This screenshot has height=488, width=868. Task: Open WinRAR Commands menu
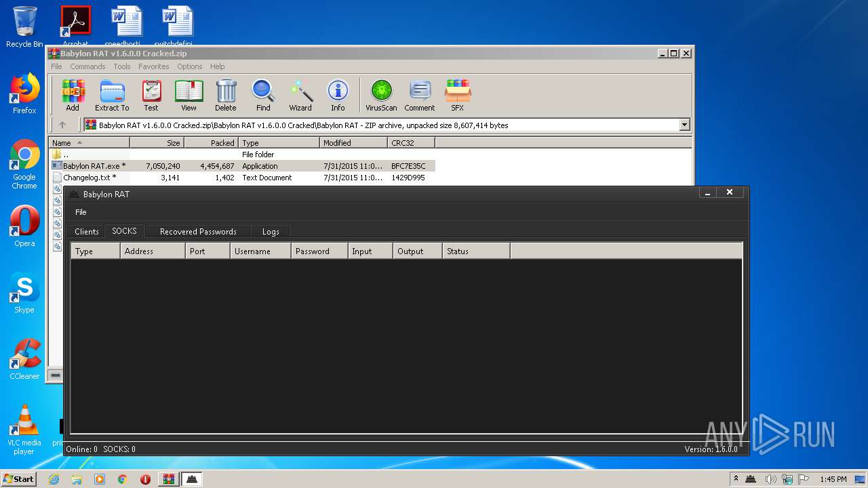pyautogui.click(x=87, y=66)
